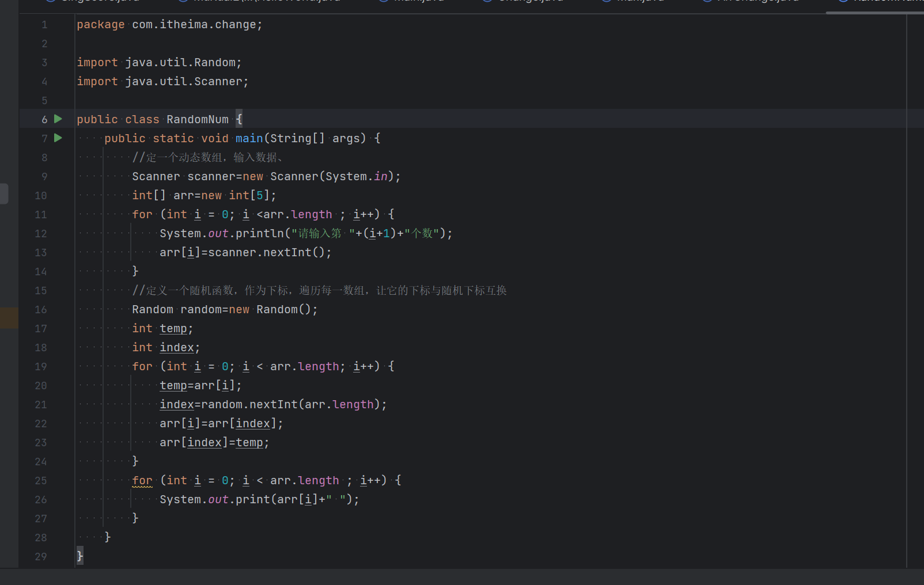
Task: Click closing brace on line 29
Action: pos(80,556)
